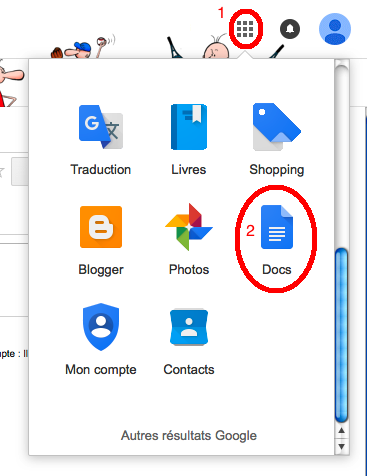Click the scrollbar down arrow
367x476 pixels.
341,446
